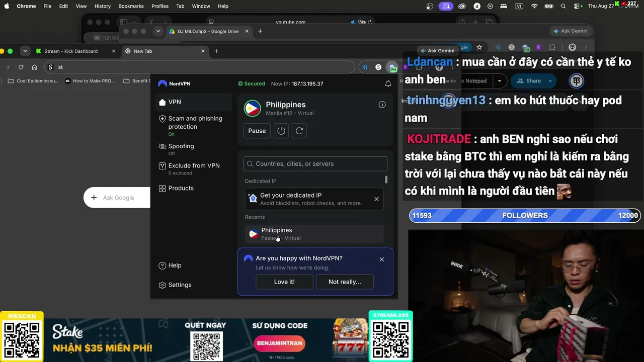The image size is (644, 362).
Task: Open macOS Control Center
Action: [x=577, y=6]
